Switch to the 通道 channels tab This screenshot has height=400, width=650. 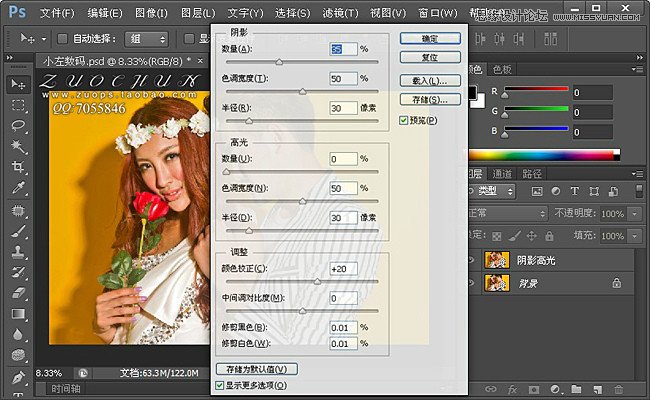tap(501, 174)
